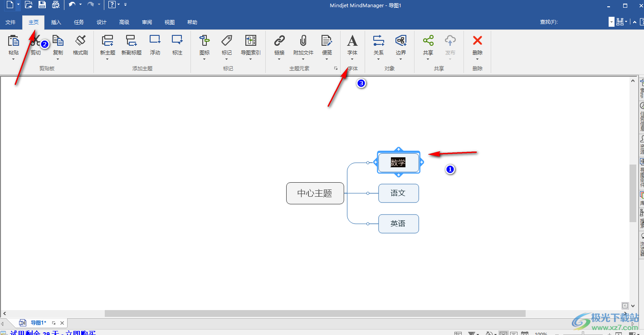Undo the last action
The height and width of the screenshot is (335, 644).
(72, 5)
